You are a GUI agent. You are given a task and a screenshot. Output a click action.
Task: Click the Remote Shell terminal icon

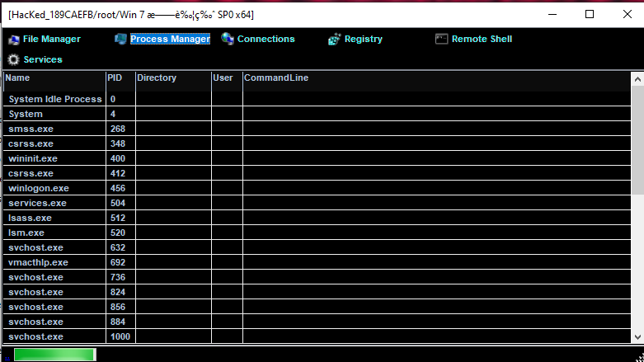(441, 39)
